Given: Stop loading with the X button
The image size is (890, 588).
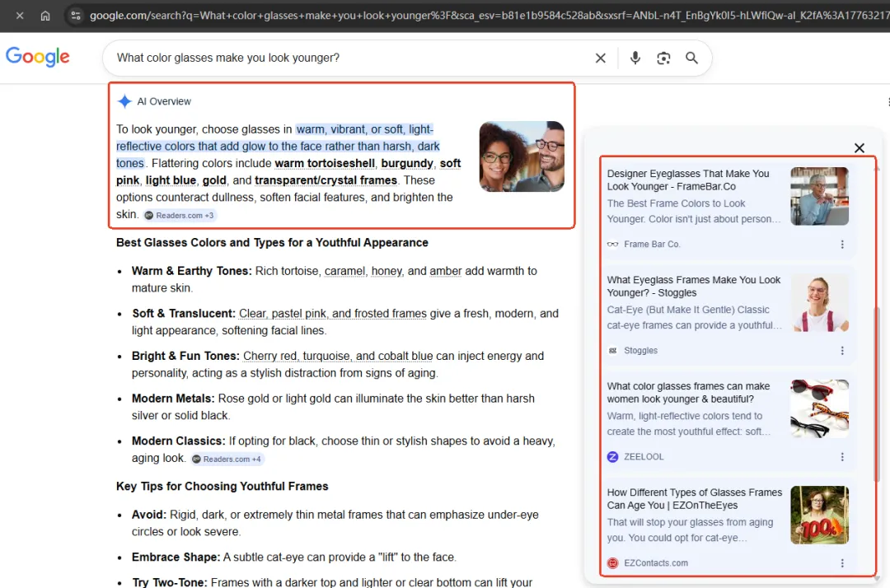Looking at the screenshot, I should [20, 16].
